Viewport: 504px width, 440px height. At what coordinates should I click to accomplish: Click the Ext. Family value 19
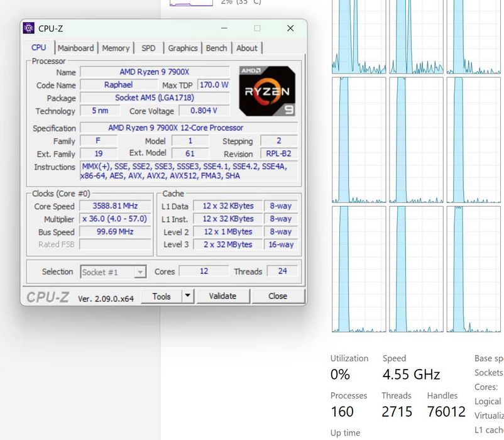coord(99,153)
